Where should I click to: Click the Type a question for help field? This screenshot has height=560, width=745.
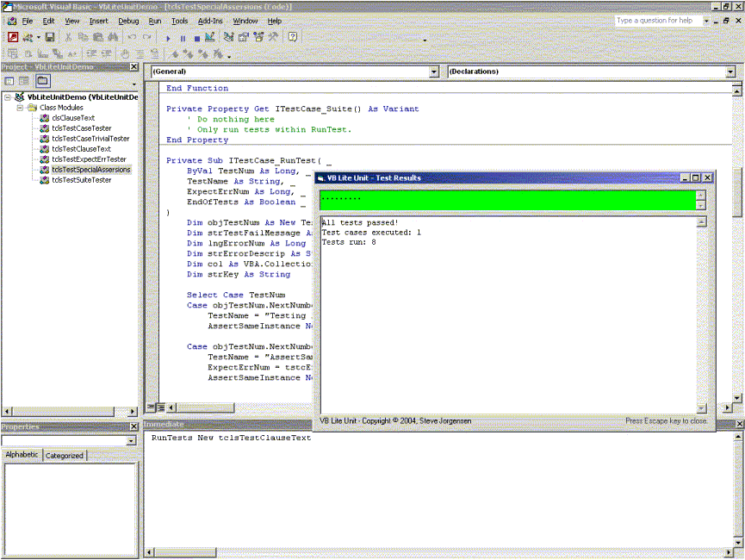coord(659,21)
